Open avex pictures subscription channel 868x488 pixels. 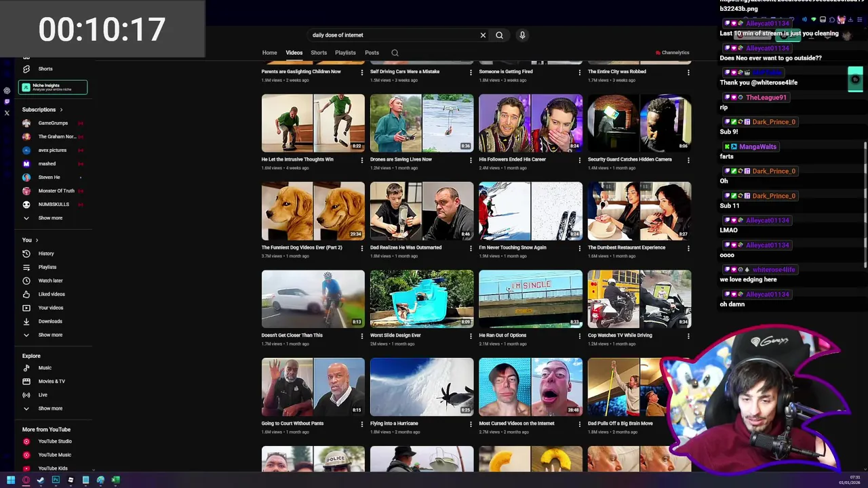(x=53, y=150)
